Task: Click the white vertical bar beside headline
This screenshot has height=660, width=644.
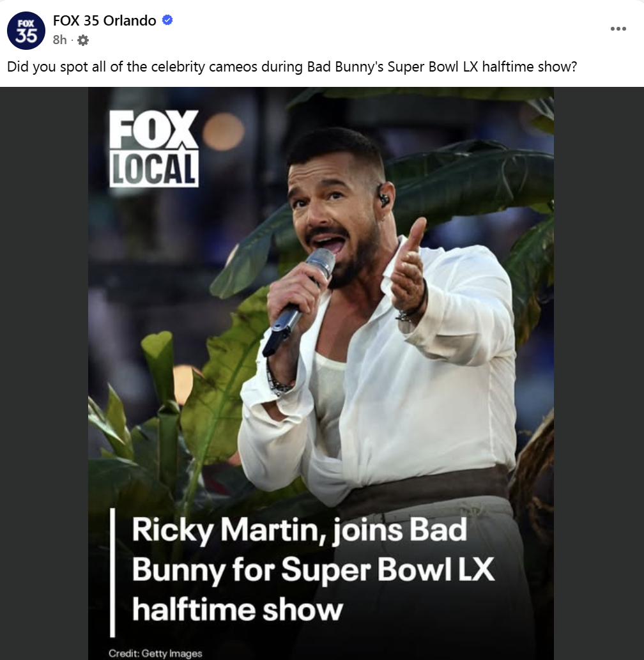Action: tap(112, 572)
